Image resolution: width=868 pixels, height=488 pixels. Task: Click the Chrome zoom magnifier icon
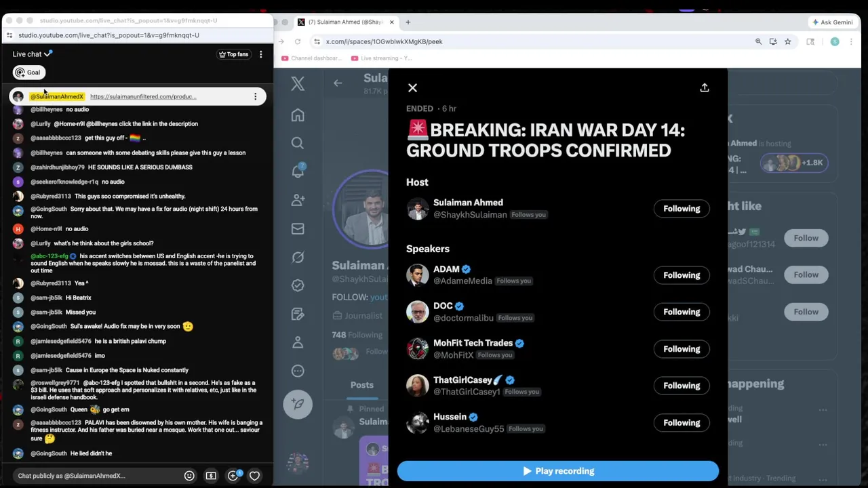(x=758, y=41)
